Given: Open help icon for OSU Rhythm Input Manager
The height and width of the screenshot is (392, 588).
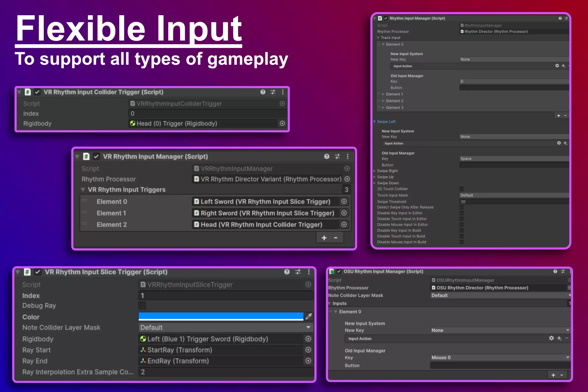Looking at the screenshot, I should coord(555,271).
